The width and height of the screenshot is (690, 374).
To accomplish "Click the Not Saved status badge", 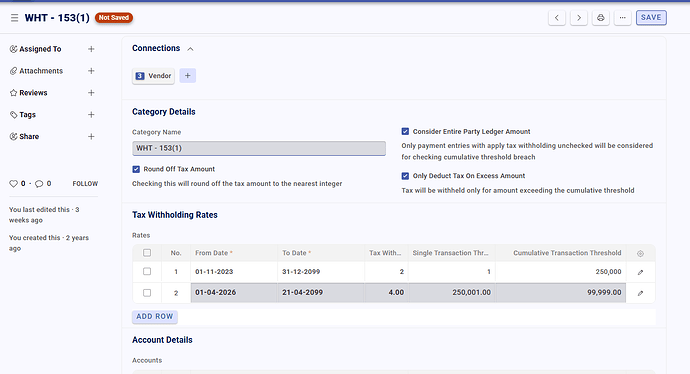I will point(114,18).
